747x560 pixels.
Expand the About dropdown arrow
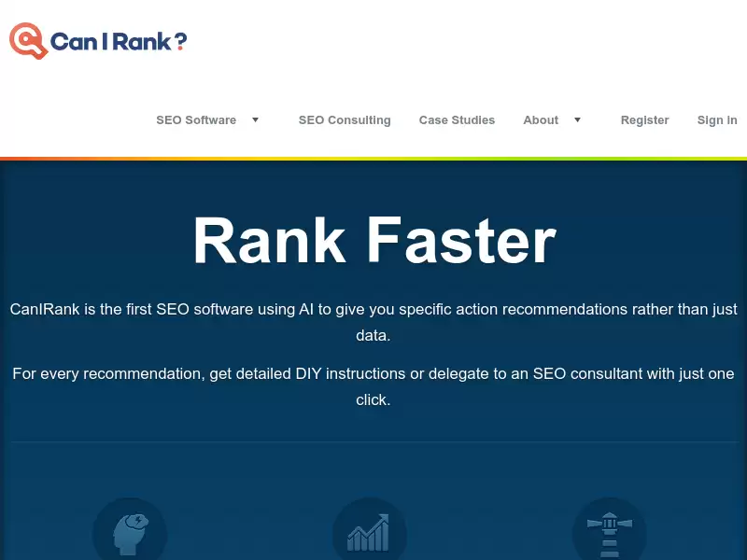(577, 120)
